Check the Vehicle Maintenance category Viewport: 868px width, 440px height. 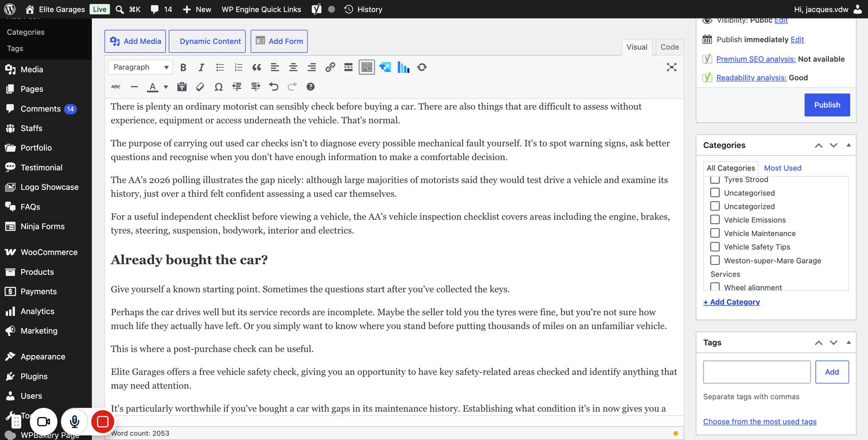715,233
